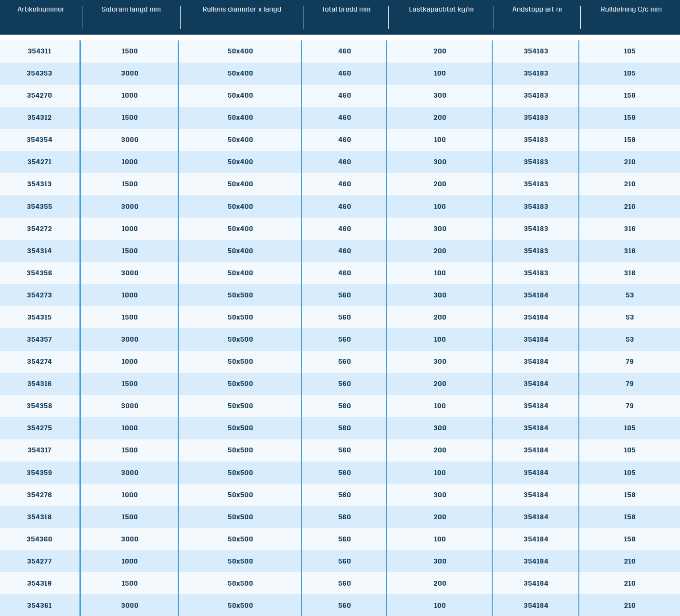This screenshot has width=680, height=616.
Task: Select article number 354353
Action: [x=39, y=73]
